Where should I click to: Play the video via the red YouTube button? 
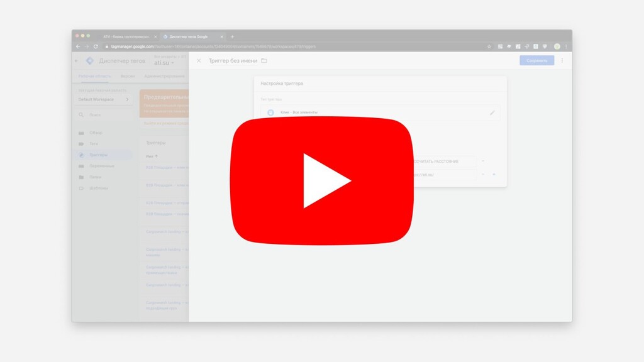pos(322,180)
